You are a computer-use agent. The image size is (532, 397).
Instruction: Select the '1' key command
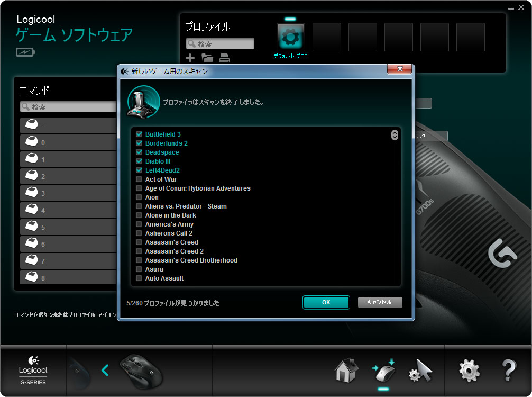tap(68, 159)
